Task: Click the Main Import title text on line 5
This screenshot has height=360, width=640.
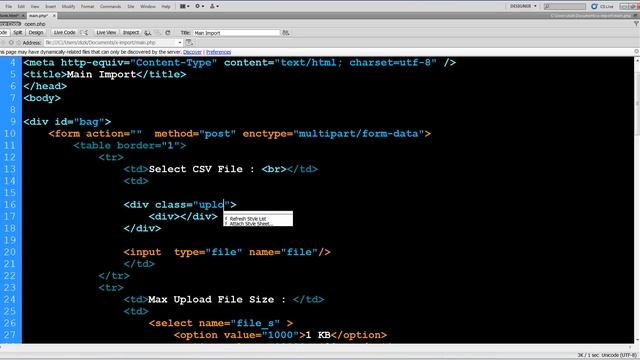Action: [101, 74]
